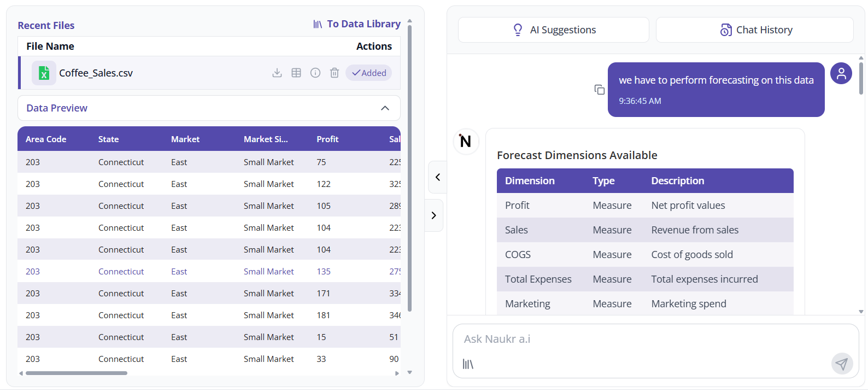The image size is (868, 392).
Task: Copy the forecasting chat message
Action: click(x=600, y=90)
